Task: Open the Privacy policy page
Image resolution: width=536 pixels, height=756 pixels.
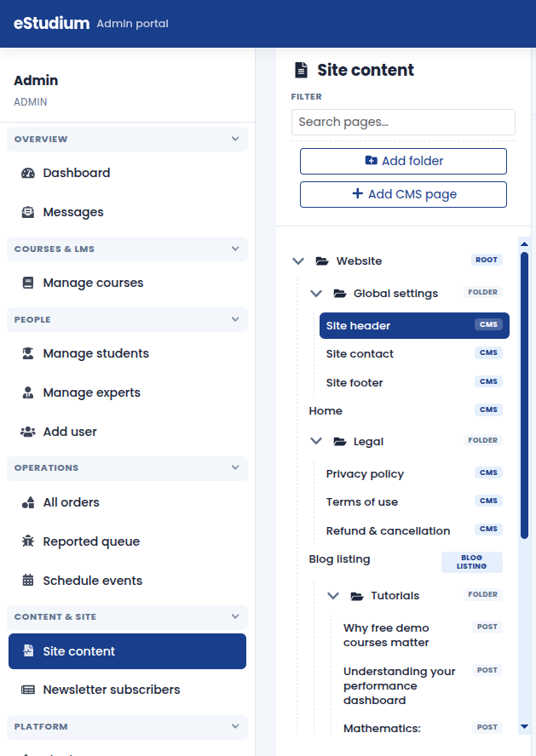Action: pos(414,474)
